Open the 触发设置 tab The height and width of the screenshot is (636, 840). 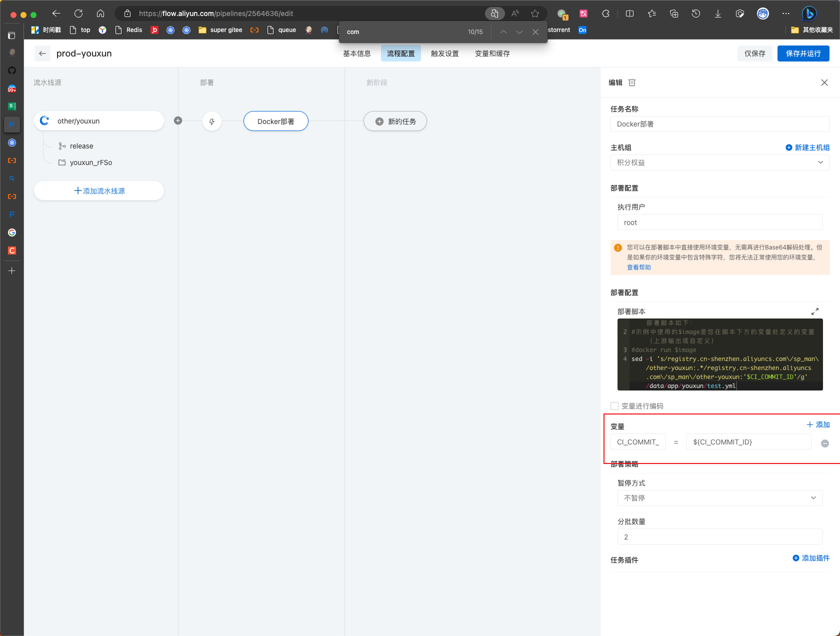[x=445, y=53]
